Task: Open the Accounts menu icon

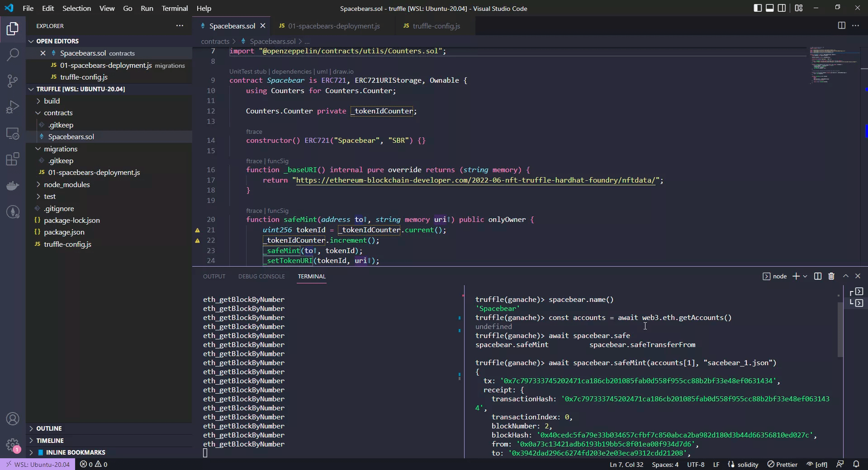Action: 13,419
